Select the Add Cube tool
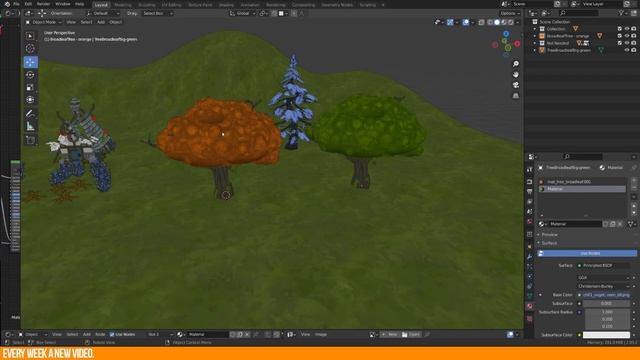The width and height of the screenshot is (640, 360). [30, 140]
